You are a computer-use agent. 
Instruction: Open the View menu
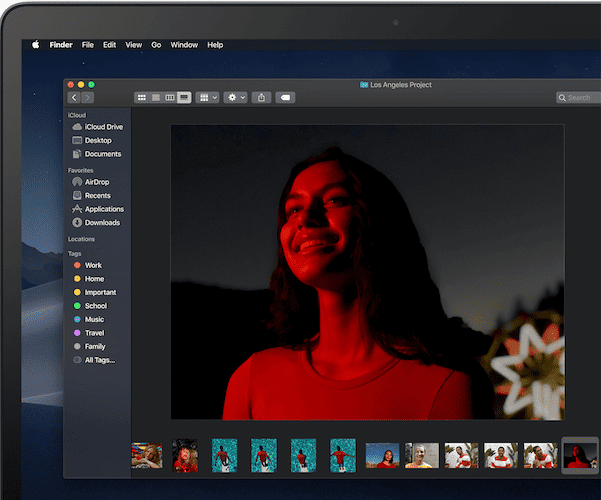point(133,45)
